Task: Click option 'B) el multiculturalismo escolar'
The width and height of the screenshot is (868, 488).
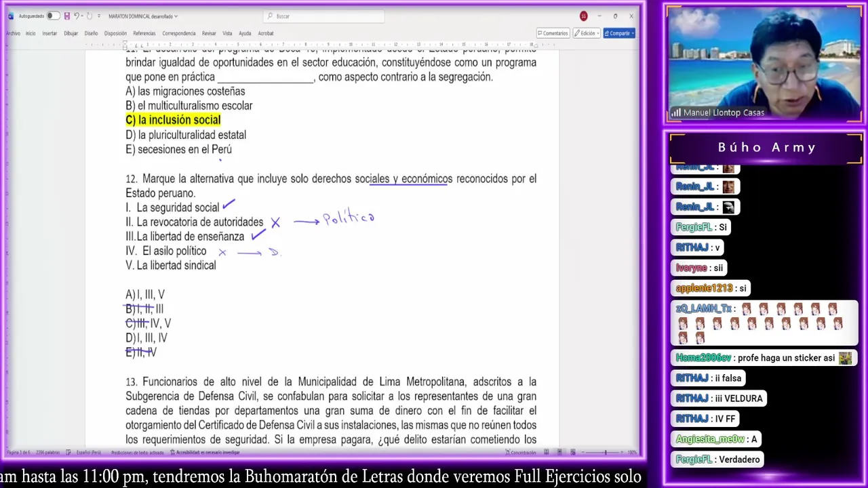Action: [x=189, y=106]
